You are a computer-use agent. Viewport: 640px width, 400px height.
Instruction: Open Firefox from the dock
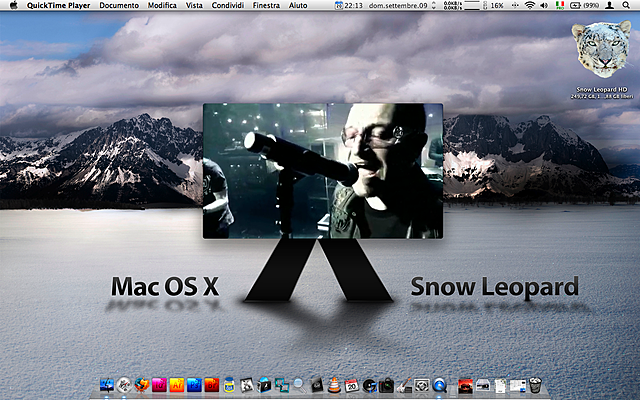click(x=142, y=385)
